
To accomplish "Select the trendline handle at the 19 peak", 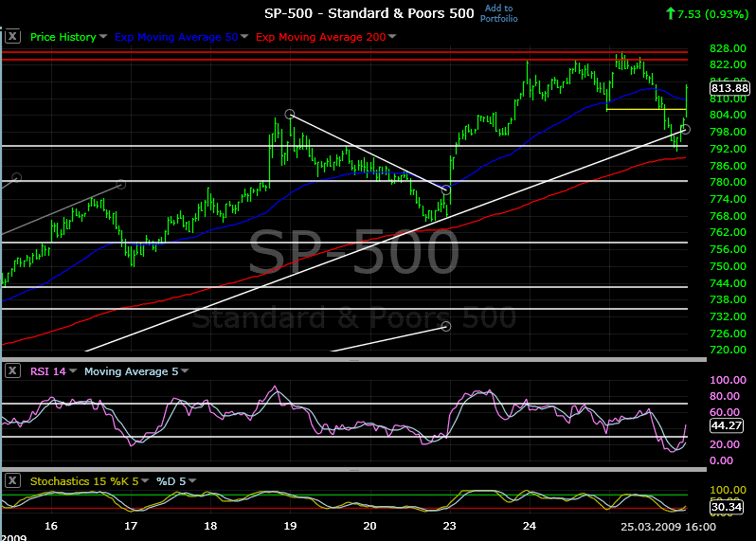I will tap(289, 115).
